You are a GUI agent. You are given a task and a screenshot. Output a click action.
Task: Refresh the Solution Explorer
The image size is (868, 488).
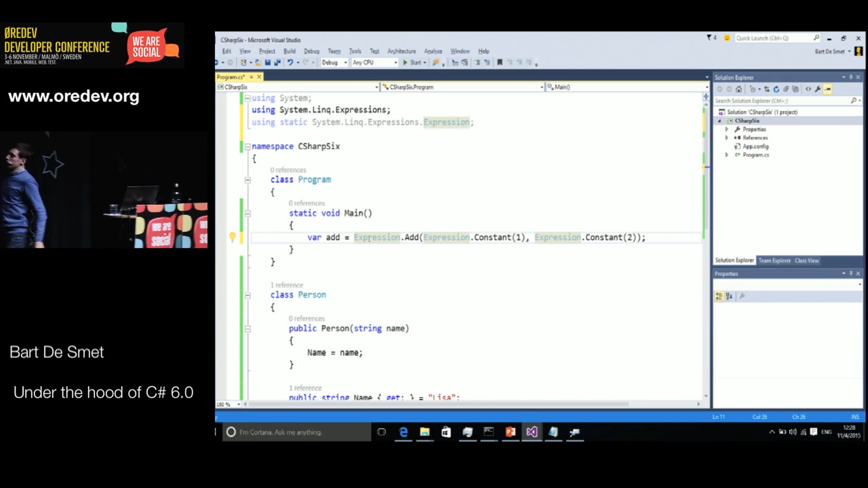click(776, 89)
